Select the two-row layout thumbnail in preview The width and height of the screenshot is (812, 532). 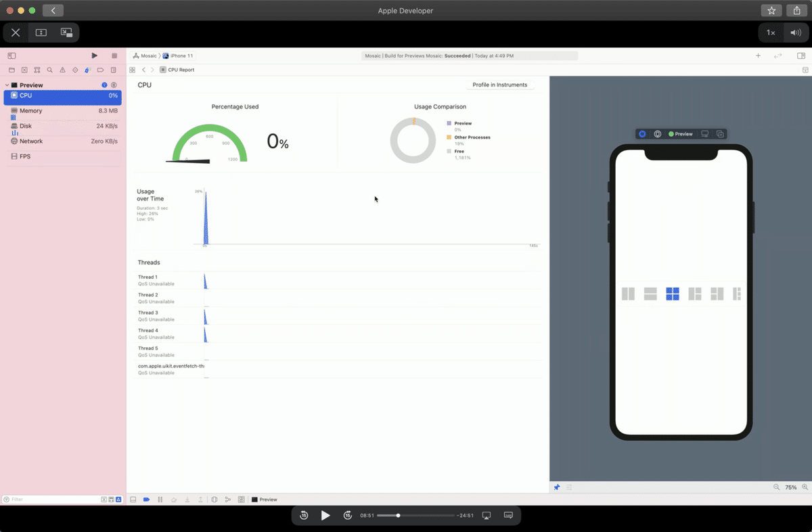(650, 294)
